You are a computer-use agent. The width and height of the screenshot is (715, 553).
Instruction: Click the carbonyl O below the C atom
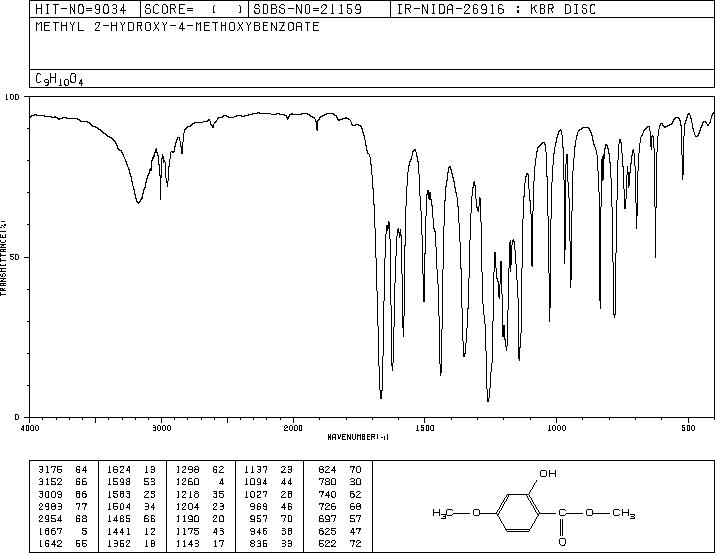562,542
